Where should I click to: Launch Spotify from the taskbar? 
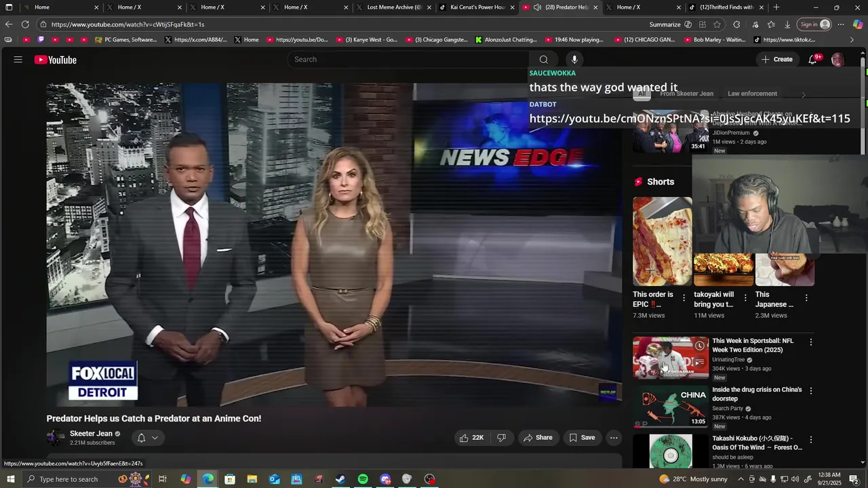[363, 479]
